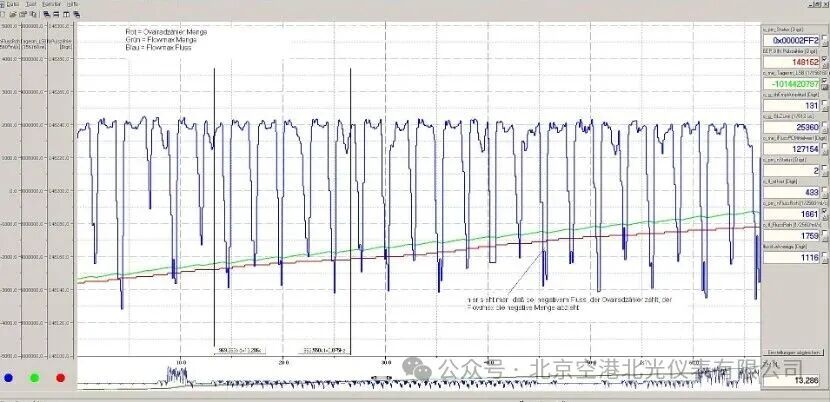This screenshot has height=402, width=830.
Task: Click the last toolbar window icon
Action: [x=77, y=14]
